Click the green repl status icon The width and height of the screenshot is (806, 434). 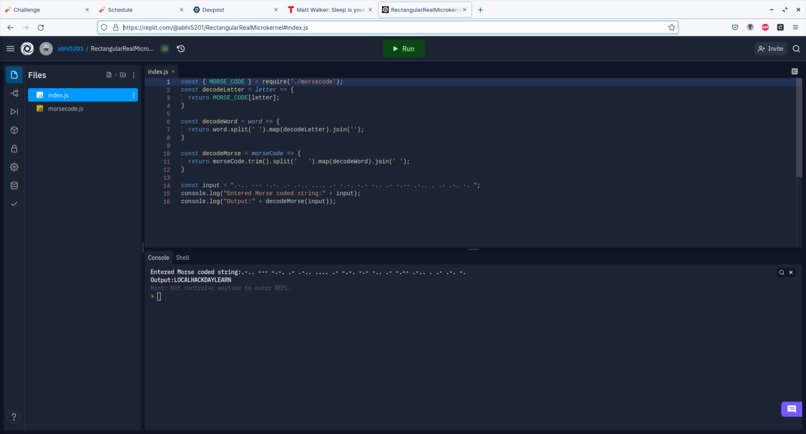click(x=164, y=49)
